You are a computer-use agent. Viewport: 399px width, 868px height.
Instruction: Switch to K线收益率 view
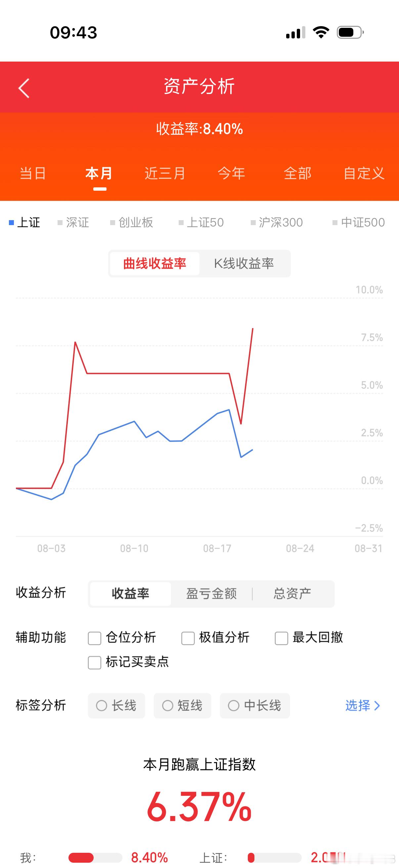click(x=244, y=264)
